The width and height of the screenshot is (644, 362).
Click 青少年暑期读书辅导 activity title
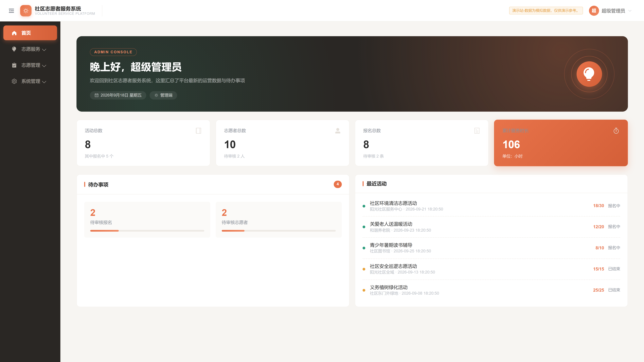point(391,245)
